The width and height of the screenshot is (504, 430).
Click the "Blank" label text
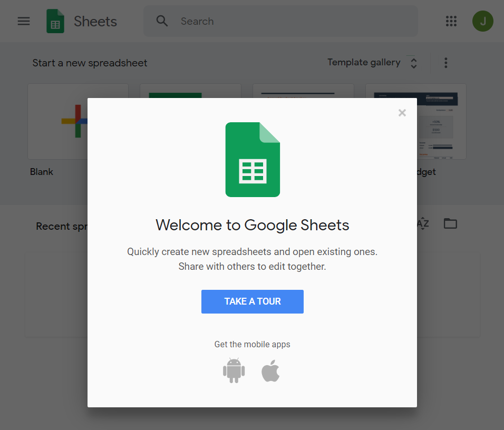click(42, 172)
